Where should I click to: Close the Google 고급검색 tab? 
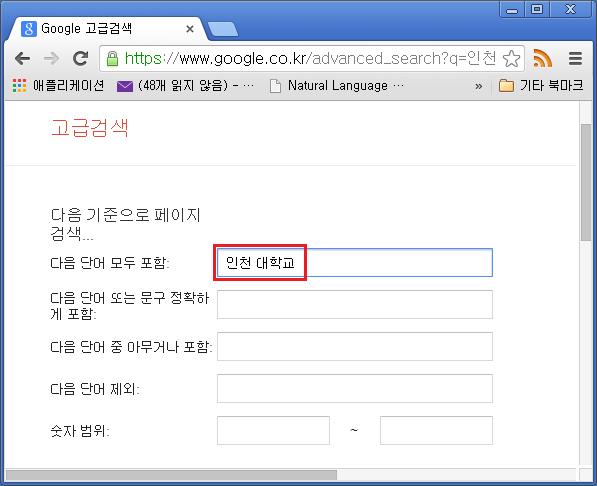pyautogui.click(x=190, y=29)
